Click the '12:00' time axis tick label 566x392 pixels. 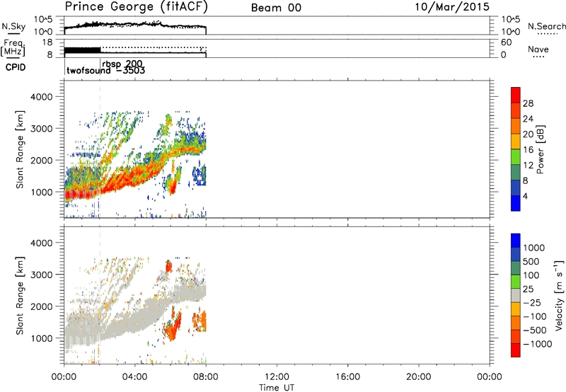coord(277,377)
